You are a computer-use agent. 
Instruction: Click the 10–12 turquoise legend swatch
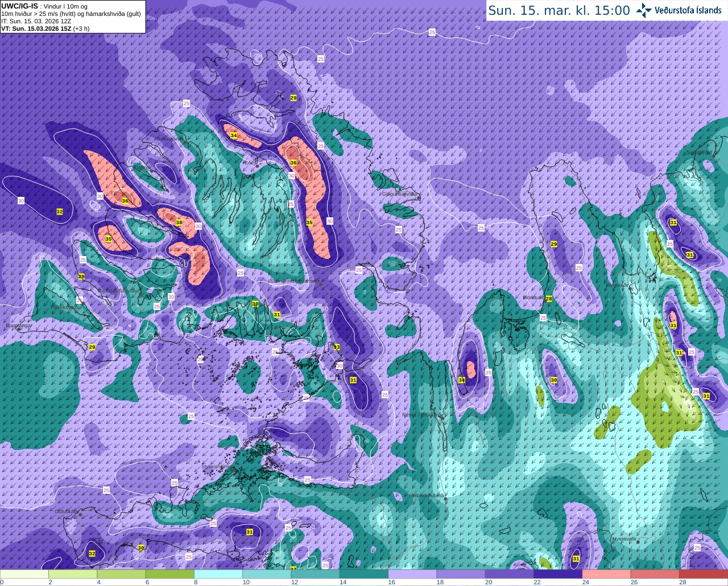point(267,574)
